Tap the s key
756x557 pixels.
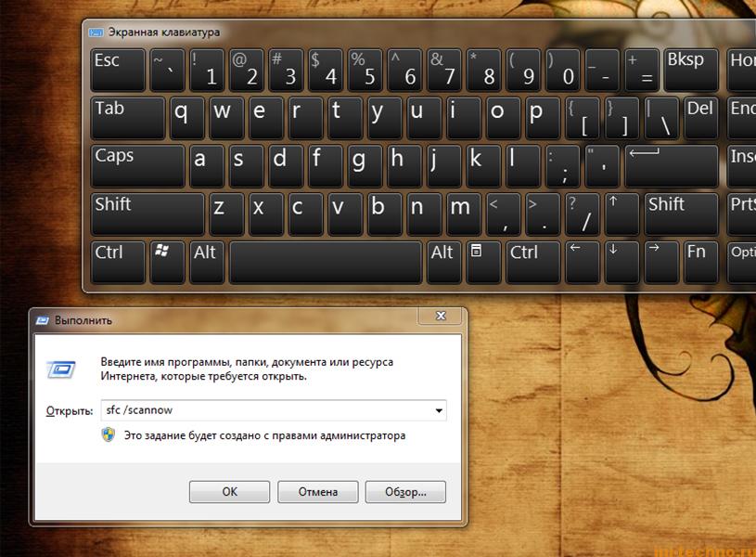pyautogui.click(x=247, y=166)
